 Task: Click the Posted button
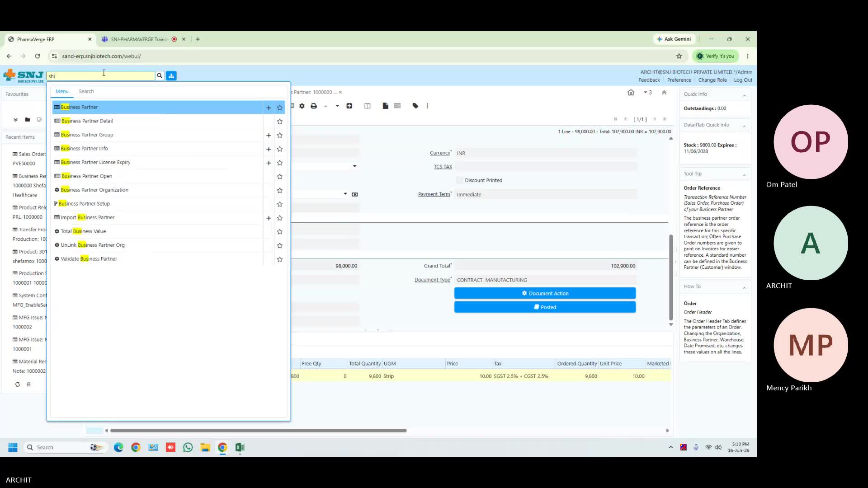545,307
